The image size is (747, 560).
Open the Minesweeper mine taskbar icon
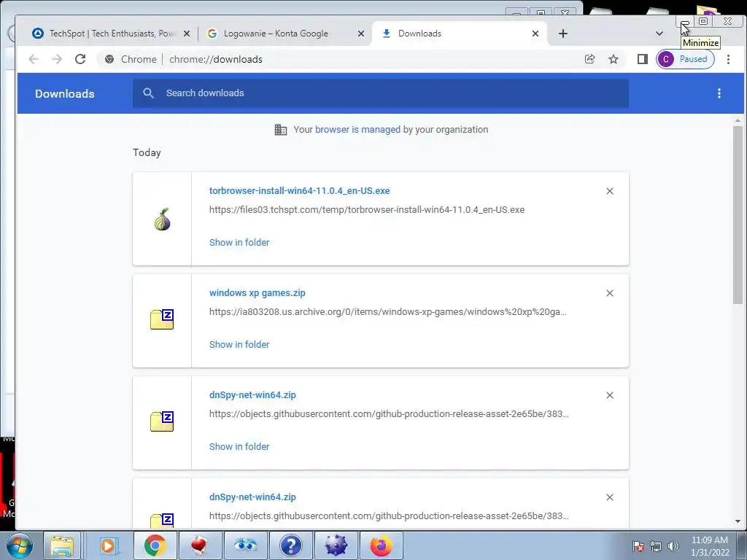click(x=336, y=545)
